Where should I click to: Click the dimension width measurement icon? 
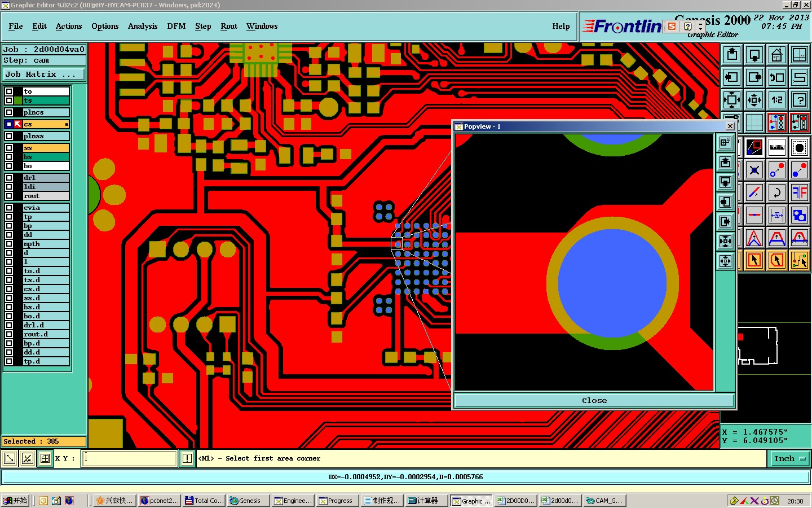pos(777,215)
